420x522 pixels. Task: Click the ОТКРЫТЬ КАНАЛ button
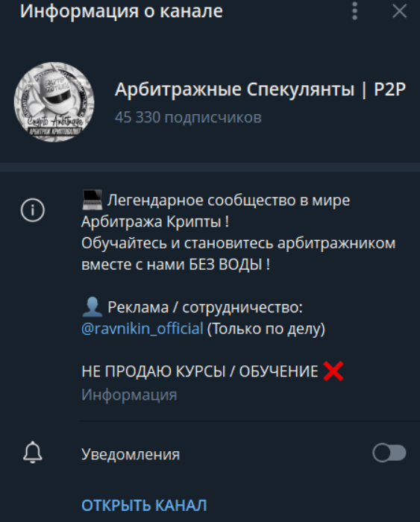[144, 505]
